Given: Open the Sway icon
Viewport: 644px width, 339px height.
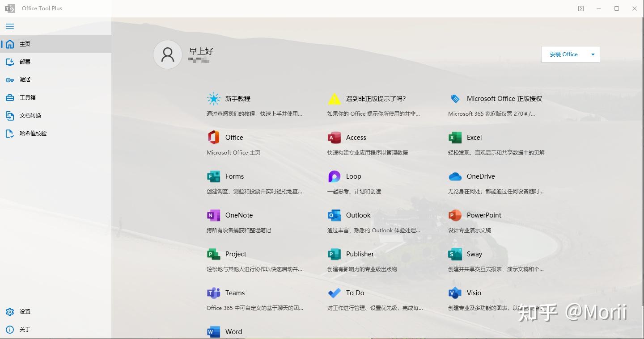Looking at the screenshot, I should [455, 254].
